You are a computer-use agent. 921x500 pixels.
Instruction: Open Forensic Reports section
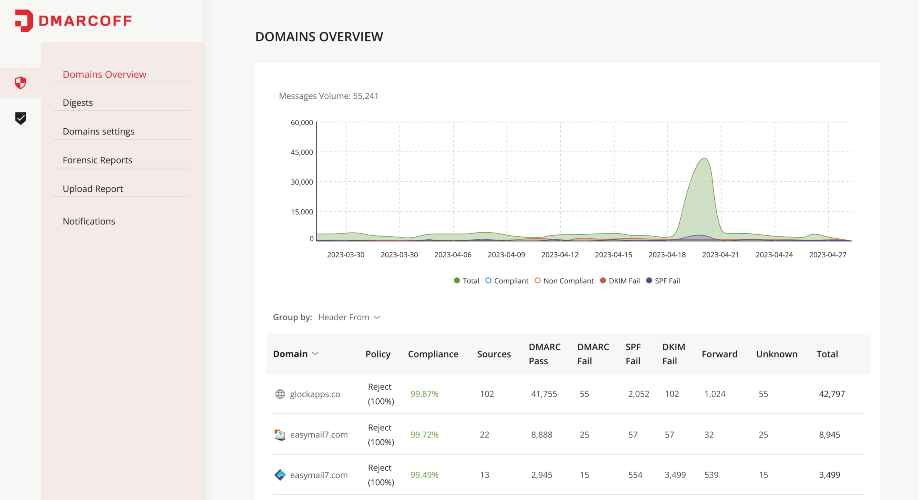97,160
